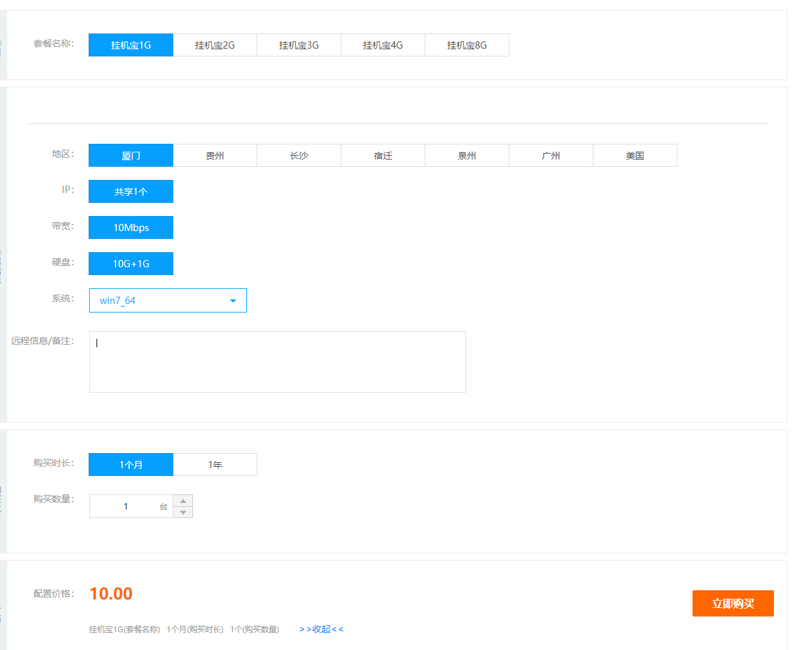Decrease purchase quantity with down arrow
812x650 pixels.
pos(183,512)
